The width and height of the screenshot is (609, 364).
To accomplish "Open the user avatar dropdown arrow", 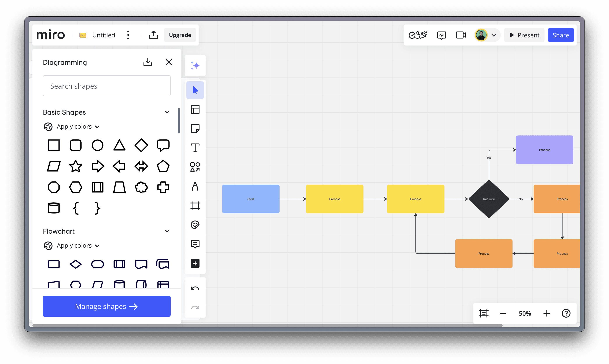I will (x=494, y=35).
